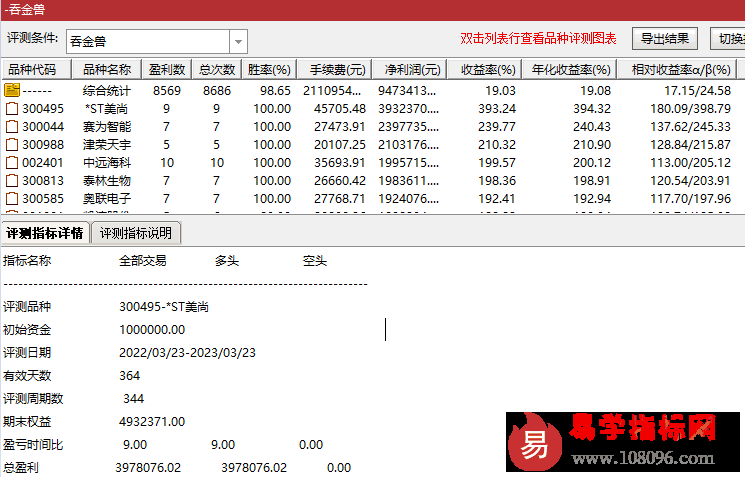
Task: Click commission value 35693.91
Action: point(340,163)
